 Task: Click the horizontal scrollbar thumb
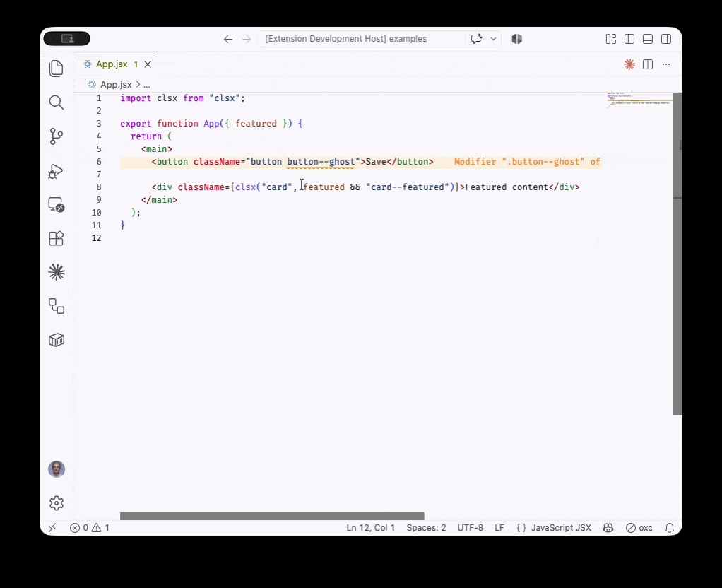(x=272, y=516)
